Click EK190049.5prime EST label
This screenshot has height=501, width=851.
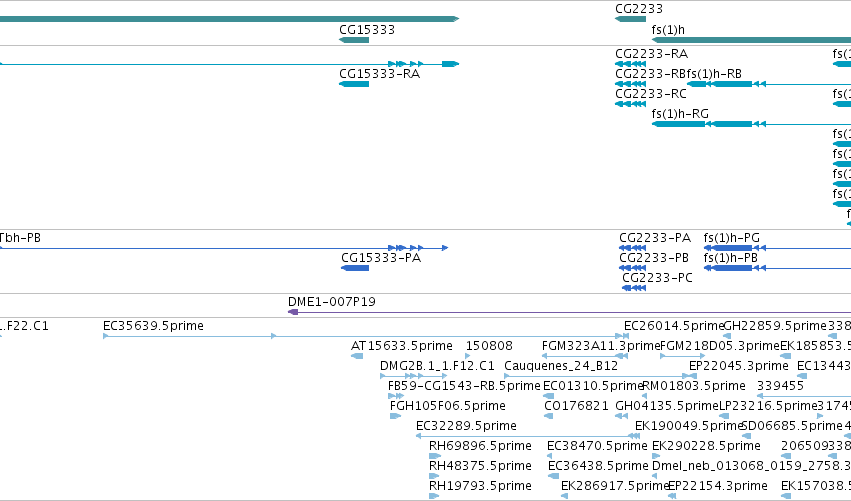pos(689,426)
